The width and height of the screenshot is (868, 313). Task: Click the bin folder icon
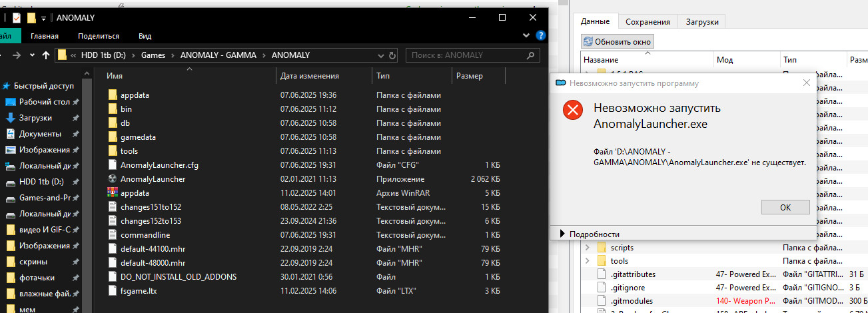click(112, 109)
